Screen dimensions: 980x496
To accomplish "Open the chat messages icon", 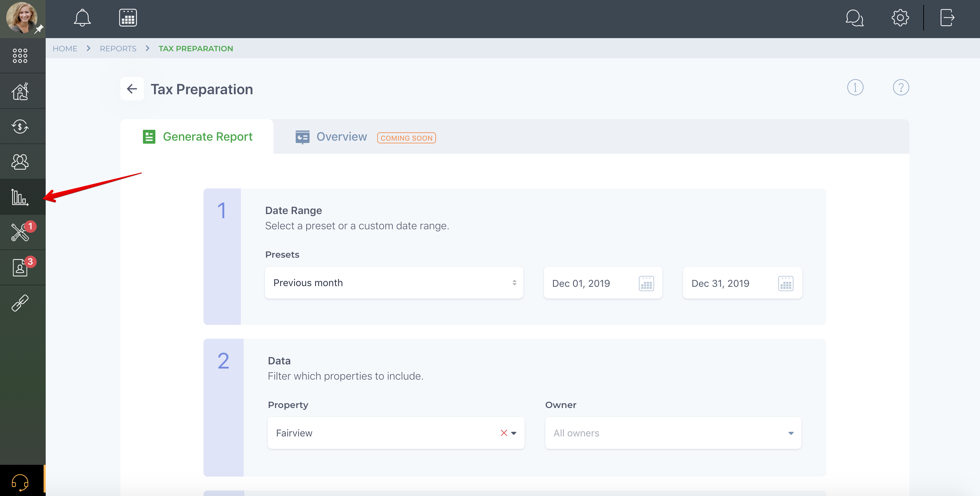I will point(854,18).
